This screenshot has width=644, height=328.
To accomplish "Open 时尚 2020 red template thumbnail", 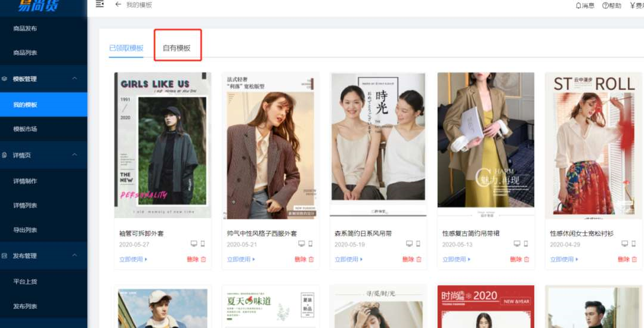I will [x=486, y=307].
